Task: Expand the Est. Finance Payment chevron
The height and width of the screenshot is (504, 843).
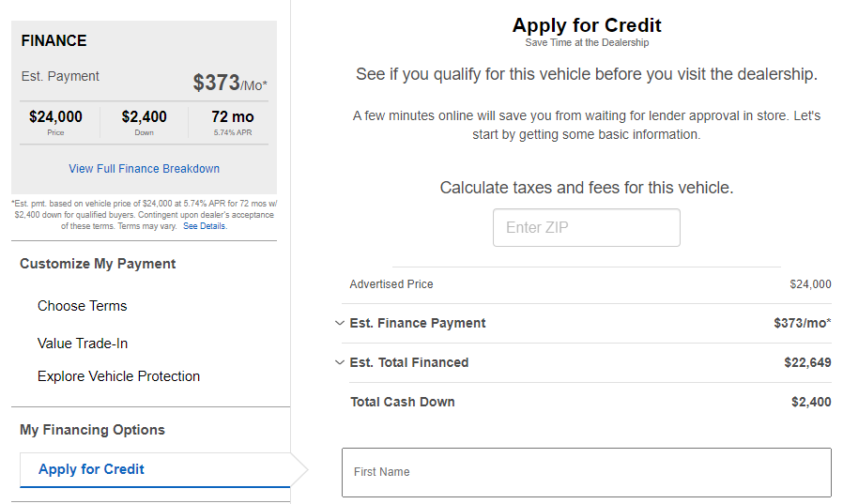Action: pyautogui.click(x=339, y=323)
